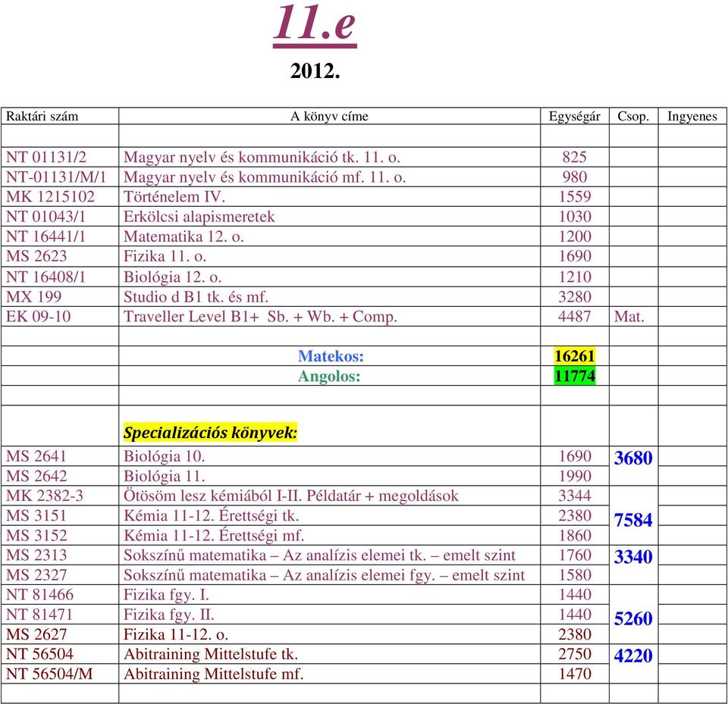Select the price '1990'

(x=575, y=476)
